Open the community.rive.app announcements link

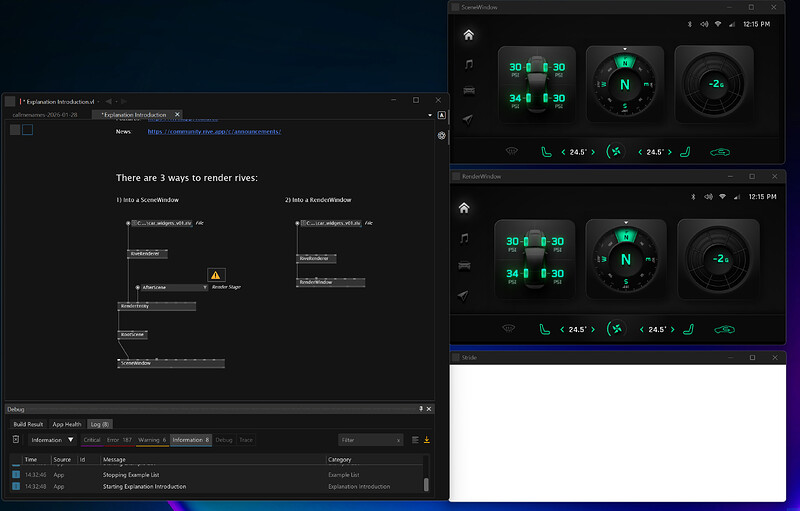coord(215,131)
